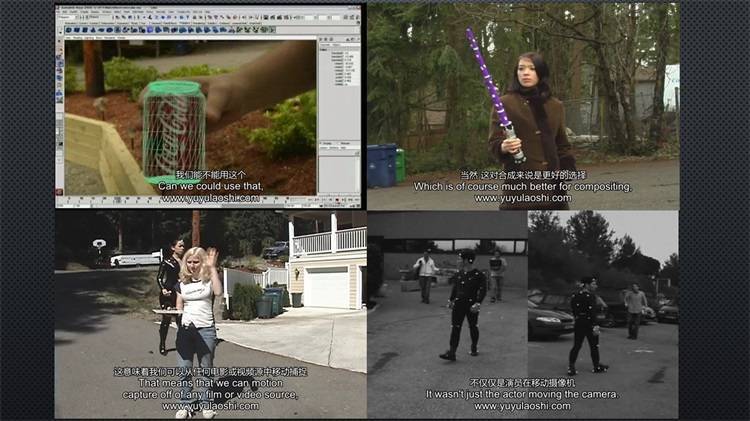
Task: Click the first shelf icon in Maya
Action: click(x=68, y=30)
